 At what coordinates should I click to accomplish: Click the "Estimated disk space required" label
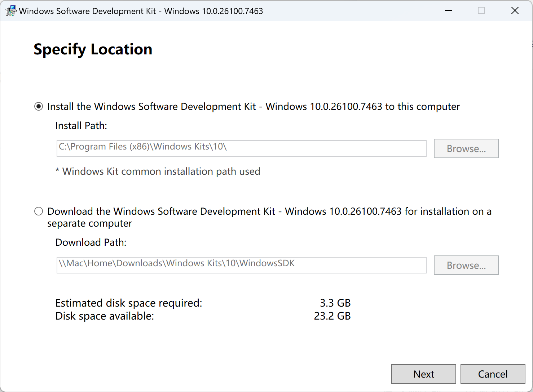(128, 303)
